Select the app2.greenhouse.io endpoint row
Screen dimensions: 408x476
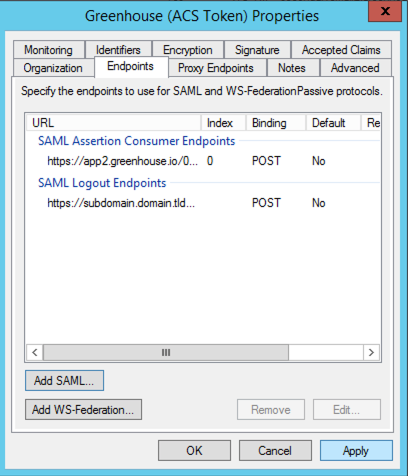point(203,161)
